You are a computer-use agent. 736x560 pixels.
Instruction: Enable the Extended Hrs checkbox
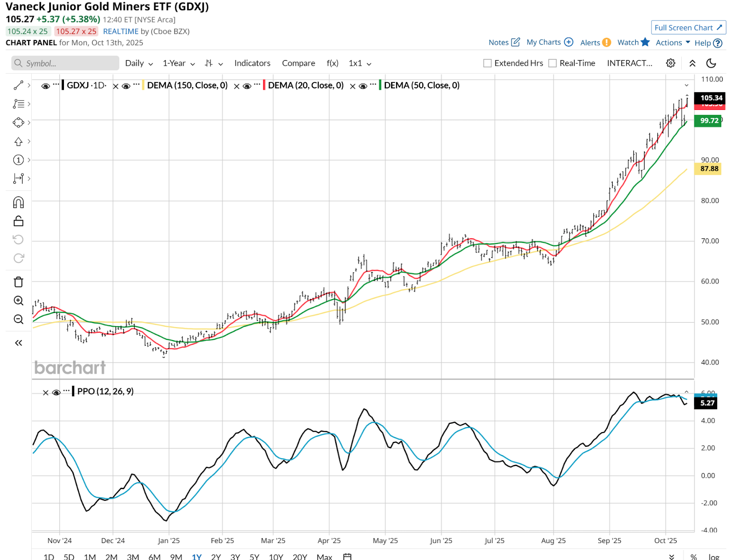(x=488, y=63)
